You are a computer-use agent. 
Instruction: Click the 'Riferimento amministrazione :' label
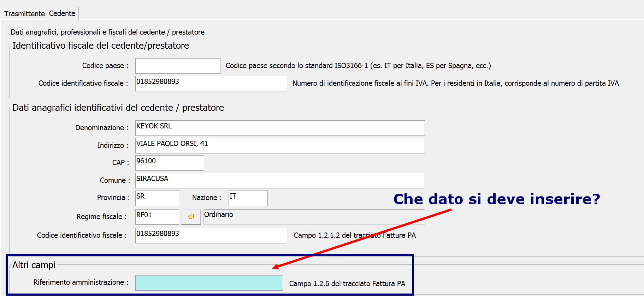[x=81, y=282]
